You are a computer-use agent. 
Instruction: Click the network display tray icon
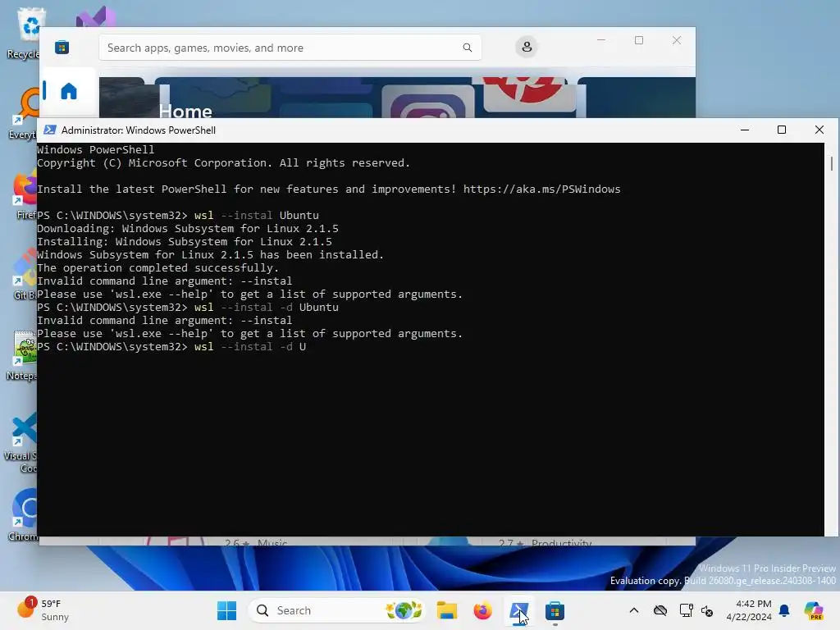[x=686, y=610]
